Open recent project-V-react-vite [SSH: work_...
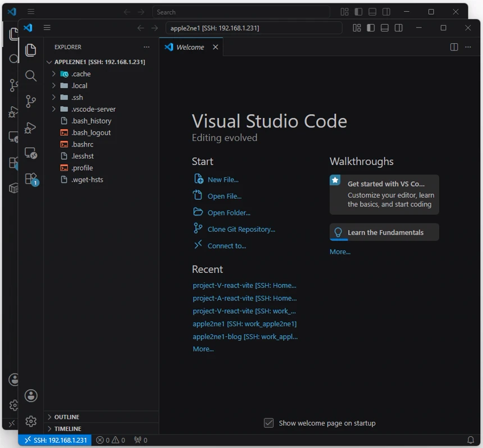Viewport: 483px width, 448px height. (x=244, y=311)
